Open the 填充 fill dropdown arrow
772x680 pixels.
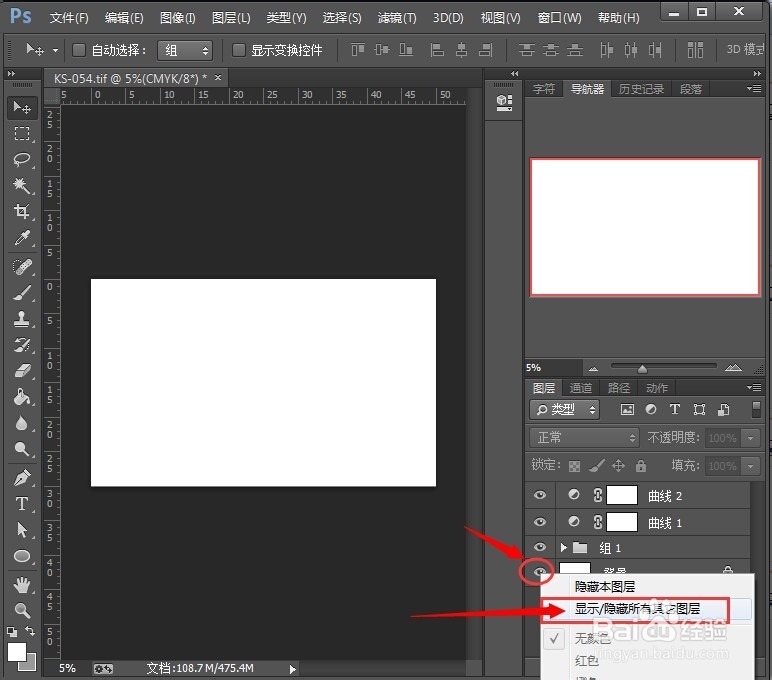point(751,466)
